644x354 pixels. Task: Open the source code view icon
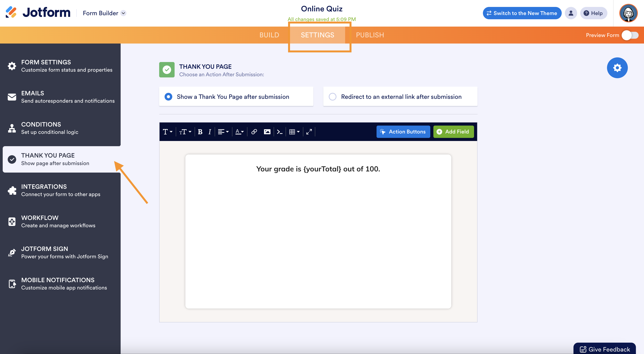click(x=280, y=132)
